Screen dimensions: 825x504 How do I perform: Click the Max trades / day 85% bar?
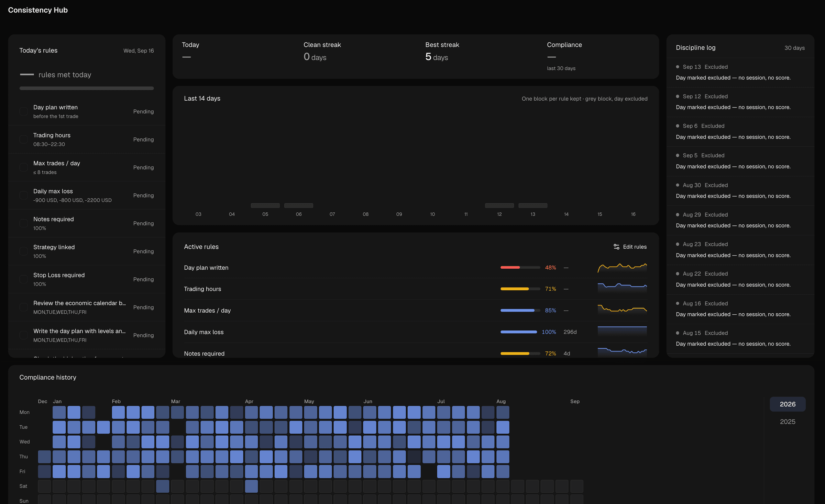(520, 310)
